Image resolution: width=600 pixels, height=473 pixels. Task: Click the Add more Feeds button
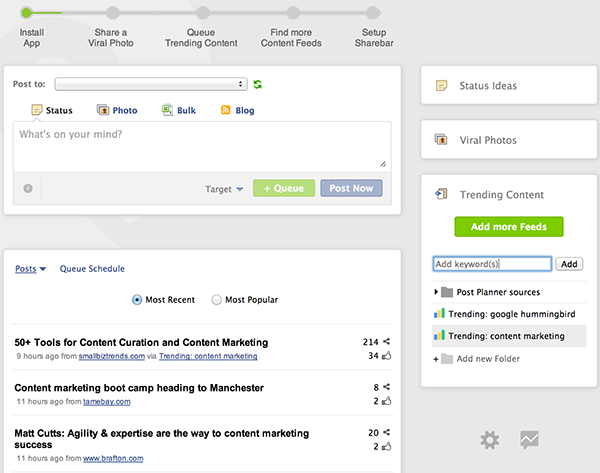click(509, 227)
